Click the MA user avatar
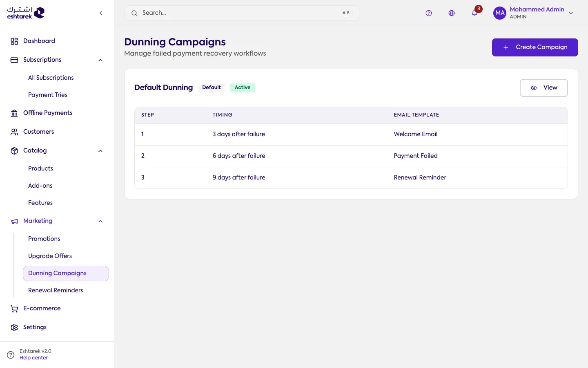The width and height of the screenshot is (588, 368). 500,13
